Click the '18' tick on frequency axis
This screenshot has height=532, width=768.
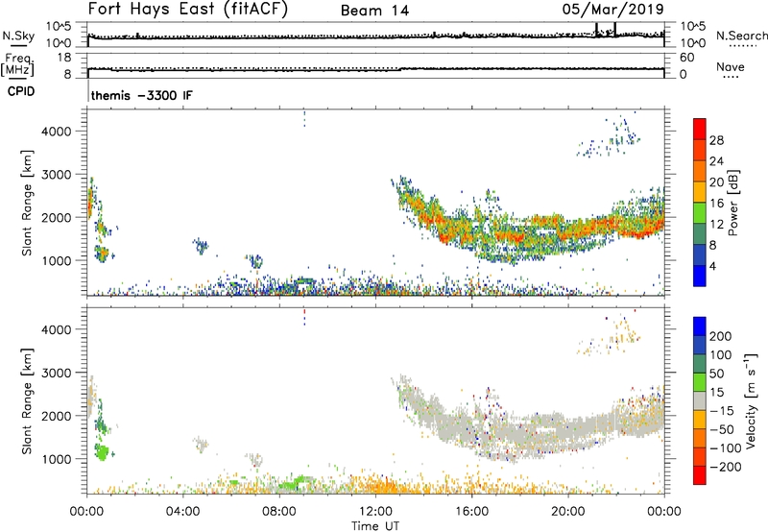64,58
